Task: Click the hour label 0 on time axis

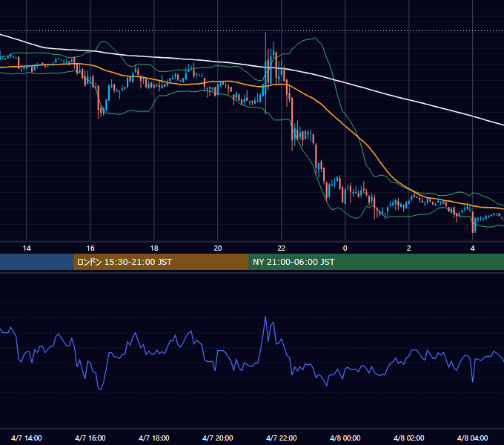Action: pyautogui.click(x=345, y=248)
